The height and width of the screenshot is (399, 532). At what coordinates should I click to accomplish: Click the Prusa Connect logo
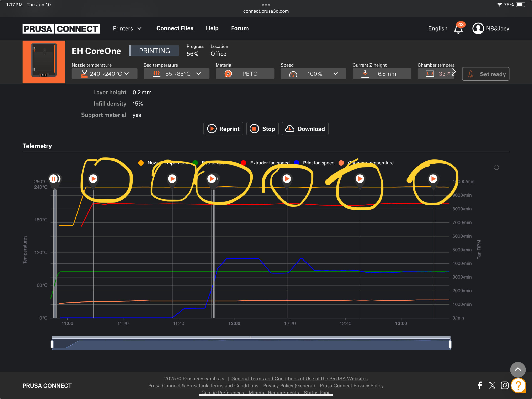(61, 29)
